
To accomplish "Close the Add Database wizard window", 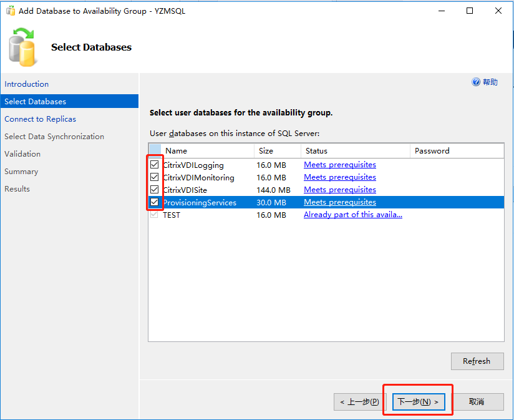I will (498, 11).
